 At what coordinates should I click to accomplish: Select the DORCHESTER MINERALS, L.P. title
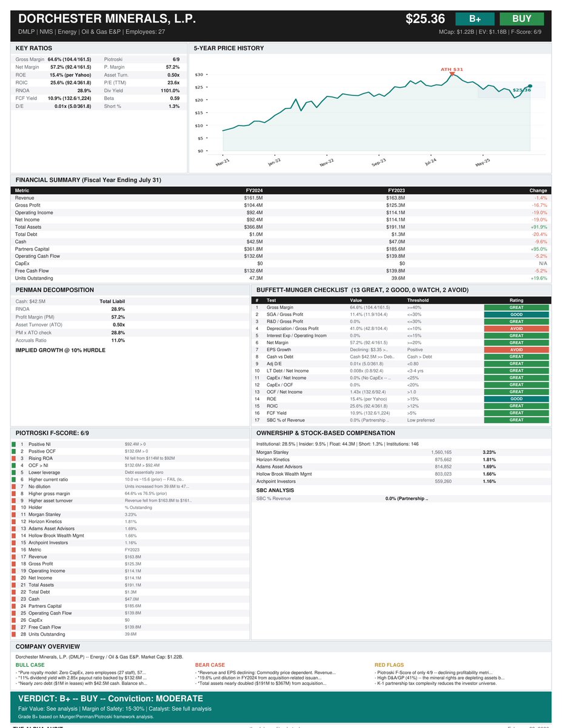[107, 19]
